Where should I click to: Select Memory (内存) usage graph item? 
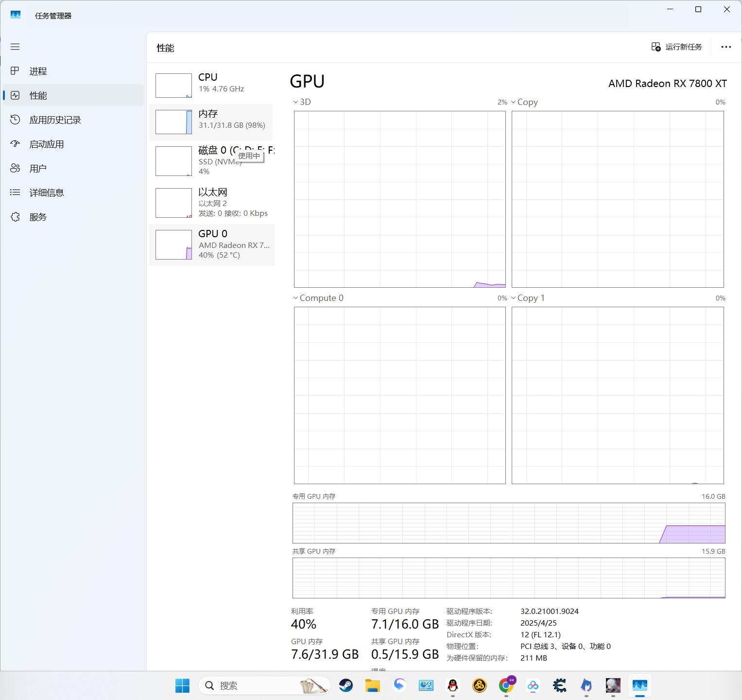[x=211, y=122]
